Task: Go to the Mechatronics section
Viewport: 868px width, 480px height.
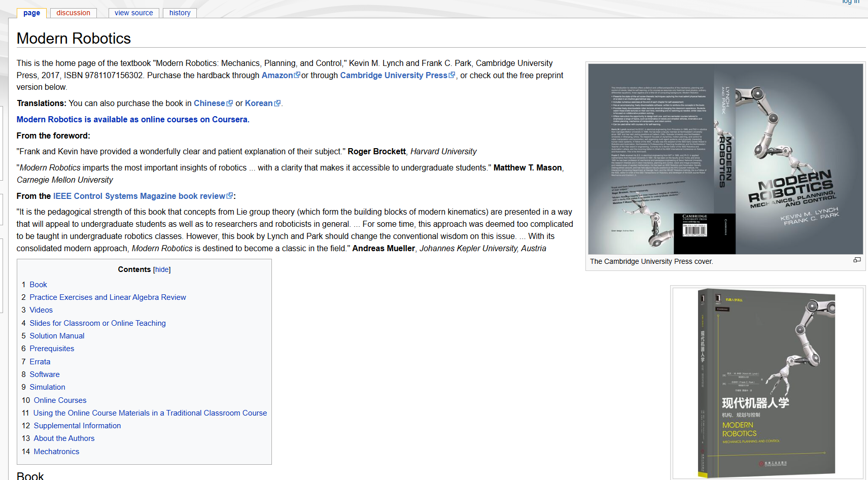Action: (56, 452)
